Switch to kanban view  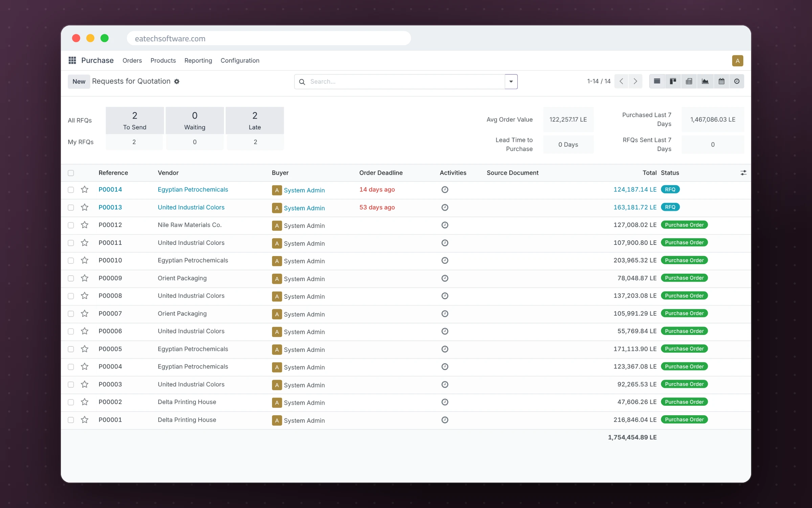tap(673, 81)
